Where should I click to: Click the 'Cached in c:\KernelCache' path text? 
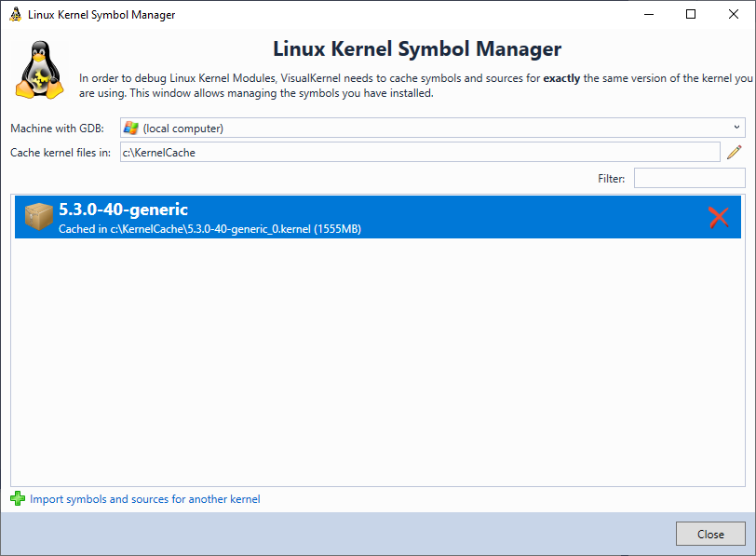[209, 229]
